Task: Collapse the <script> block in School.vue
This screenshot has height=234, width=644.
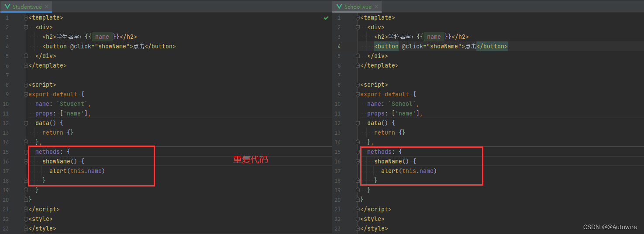Action: [x=358, y=85]
